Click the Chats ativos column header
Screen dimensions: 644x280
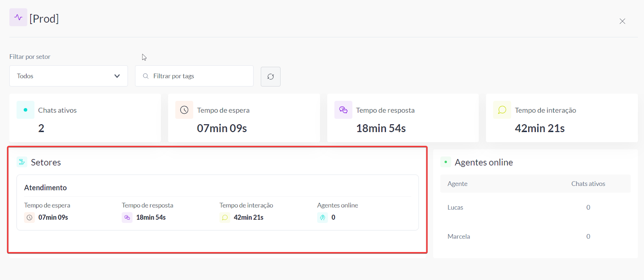pos(588,184)
